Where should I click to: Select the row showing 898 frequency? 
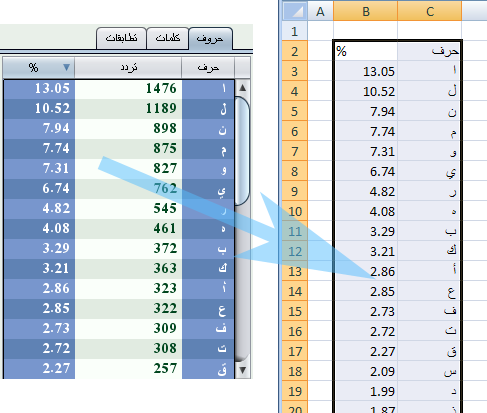pos(119,129)
